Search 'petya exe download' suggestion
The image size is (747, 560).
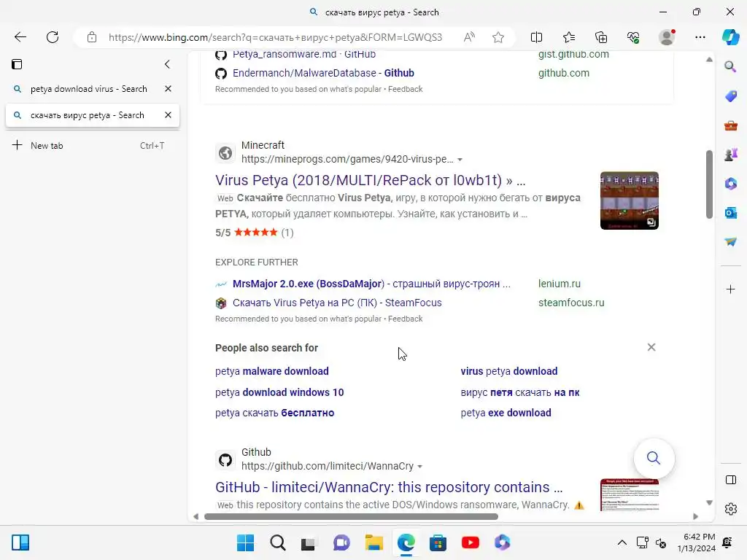click(x=506, y=413)
